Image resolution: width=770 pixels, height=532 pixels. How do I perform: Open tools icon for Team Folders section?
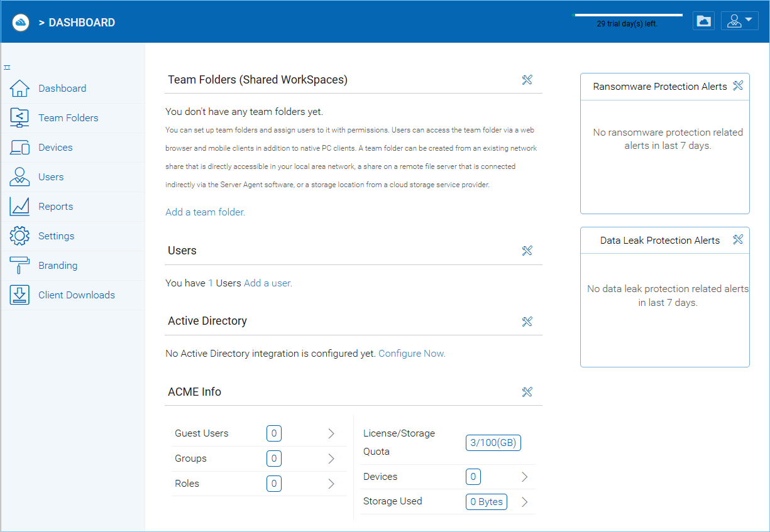point(527,80)
